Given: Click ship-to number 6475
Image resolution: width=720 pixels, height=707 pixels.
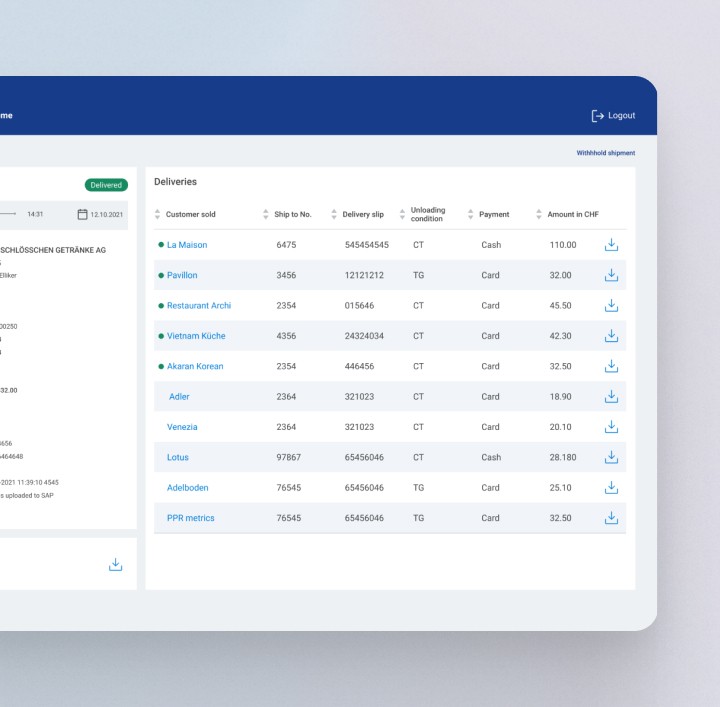Looking at the screenshot, I should 286,245.
